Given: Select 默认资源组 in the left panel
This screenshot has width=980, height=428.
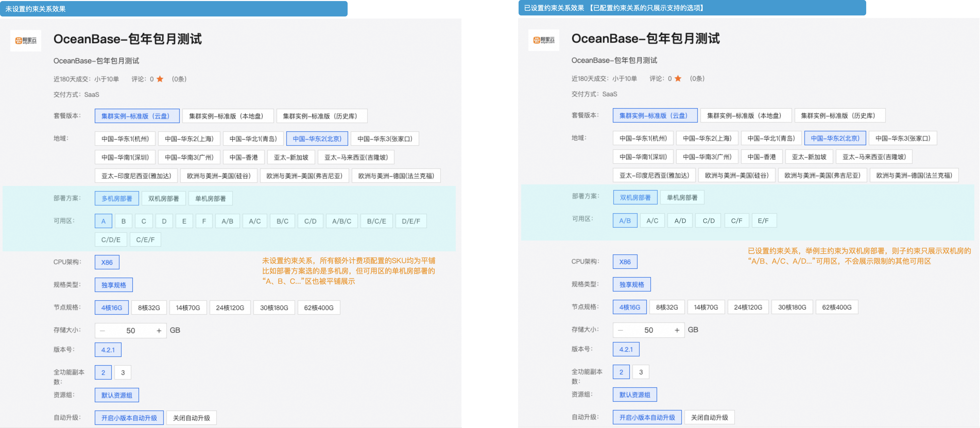Looking at the screenshot, I should (117, 395).
